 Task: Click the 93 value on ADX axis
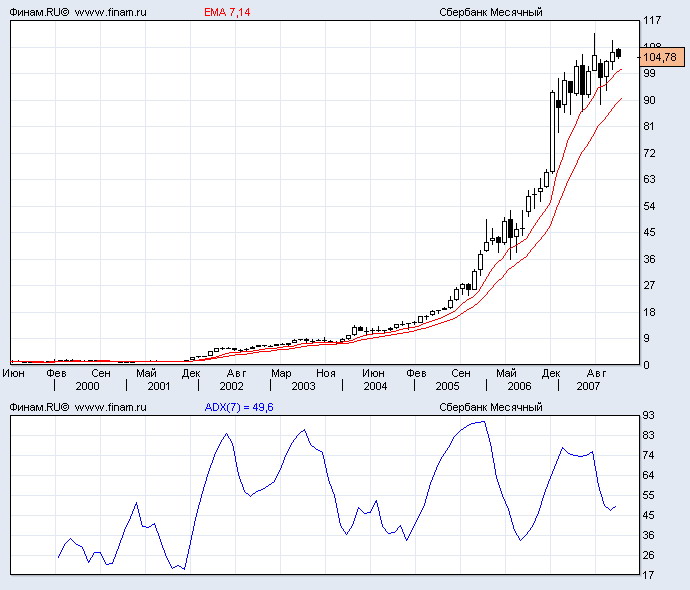click(x=650, y=415)
